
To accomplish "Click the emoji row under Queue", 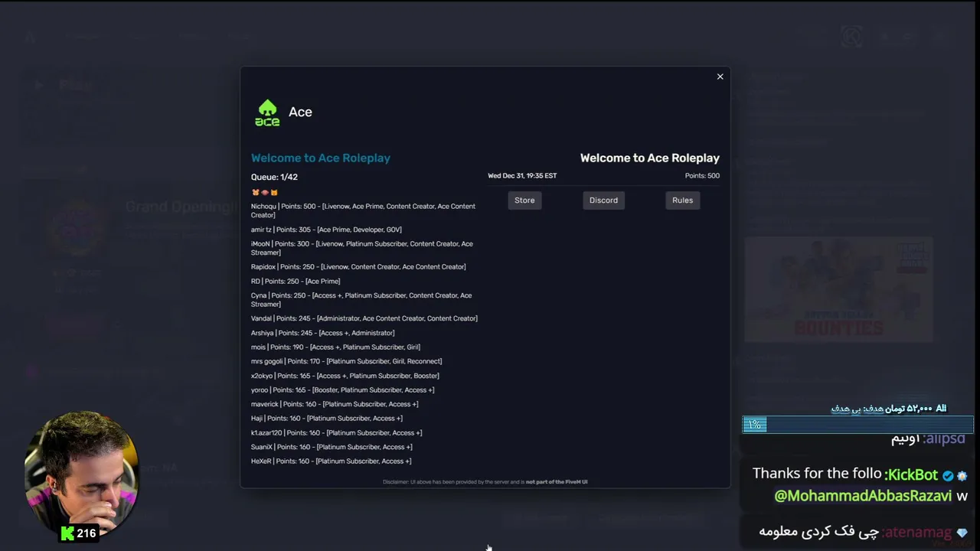I will click(x=265, y=193).
